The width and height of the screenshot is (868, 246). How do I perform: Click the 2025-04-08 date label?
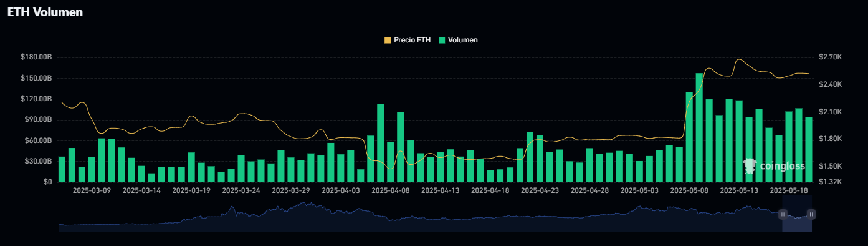[391, 190]
